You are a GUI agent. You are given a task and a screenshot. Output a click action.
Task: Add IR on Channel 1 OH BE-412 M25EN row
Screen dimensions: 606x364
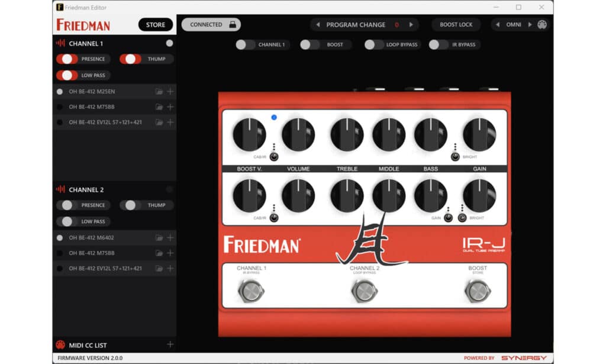tap(170, 91)
